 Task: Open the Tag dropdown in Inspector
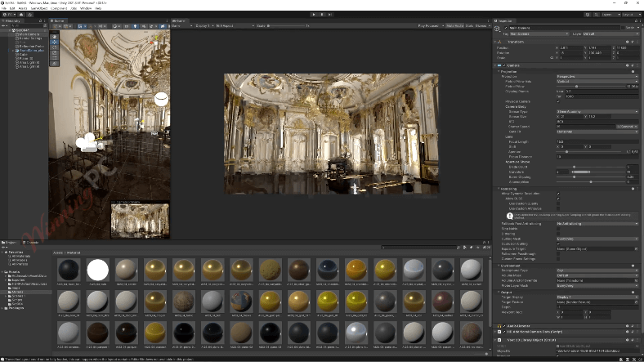[539, 34]
